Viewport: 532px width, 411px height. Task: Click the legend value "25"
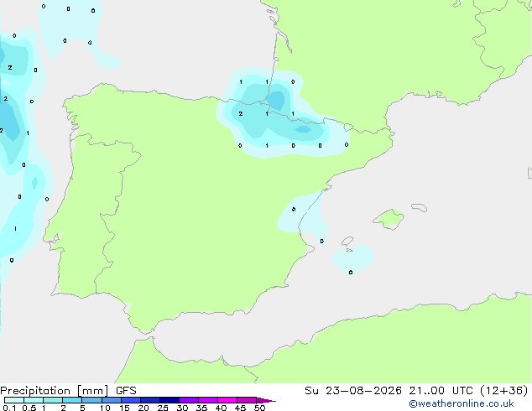tap(163, 408)
